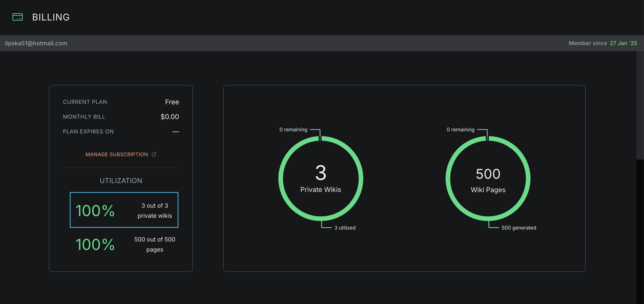Click the 3 utilized label
The image size is (644, 304).
tap(345, 228)
